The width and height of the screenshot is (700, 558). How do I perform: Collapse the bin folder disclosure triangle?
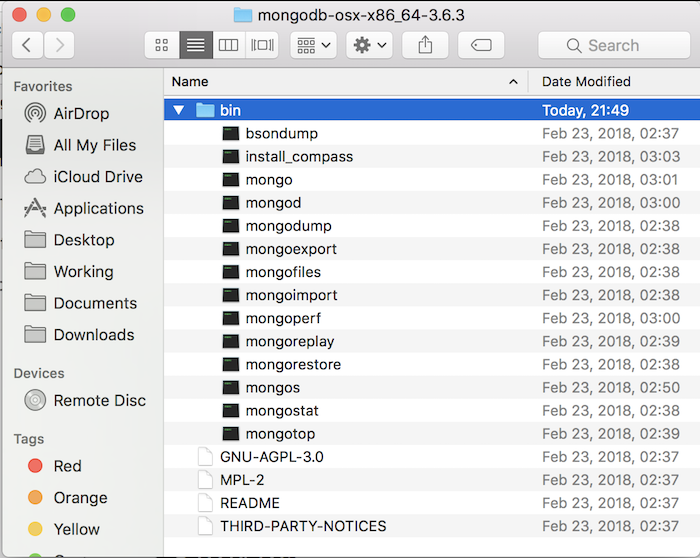179,110
